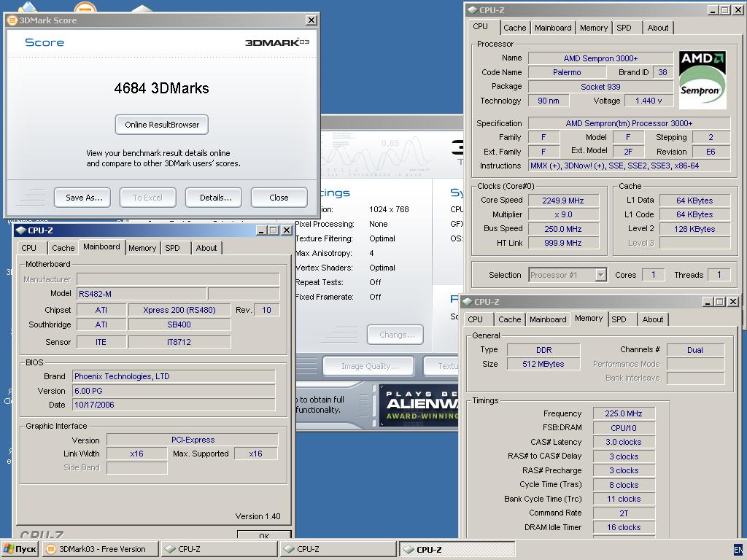
Task: Click the 4684 3DMarks score text
Action: click(x=161, y=88)
